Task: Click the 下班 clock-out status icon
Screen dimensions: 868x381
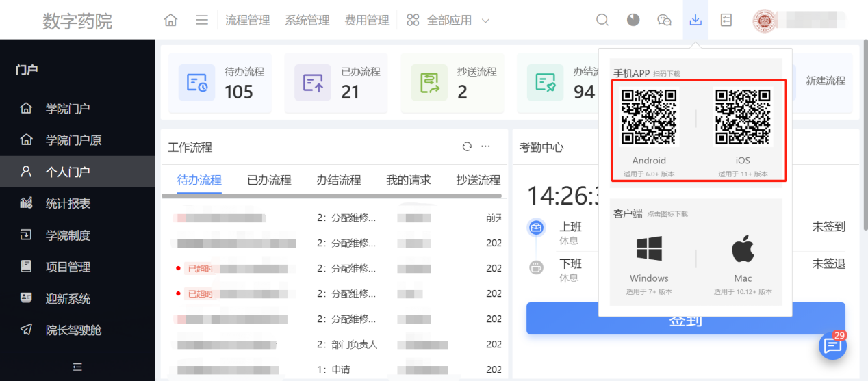Action: [537, 267]
